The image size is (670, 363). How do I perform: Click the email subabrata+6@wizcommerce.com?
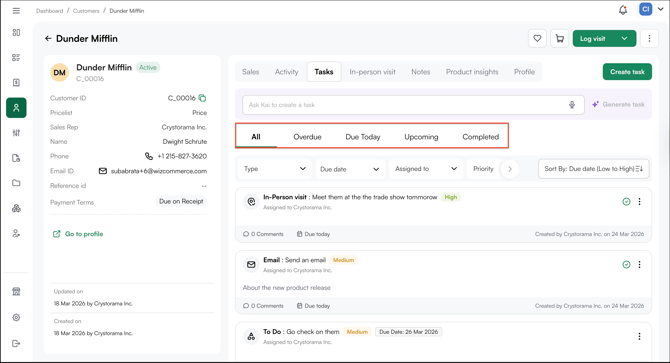tap(159, 171)
